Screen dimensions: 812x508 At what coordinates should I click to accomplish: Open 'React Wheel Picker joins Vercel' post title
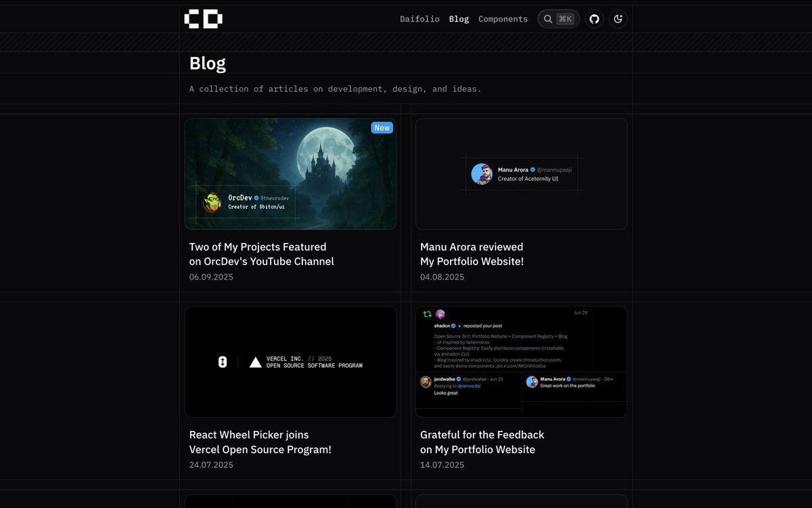[261, 442]
